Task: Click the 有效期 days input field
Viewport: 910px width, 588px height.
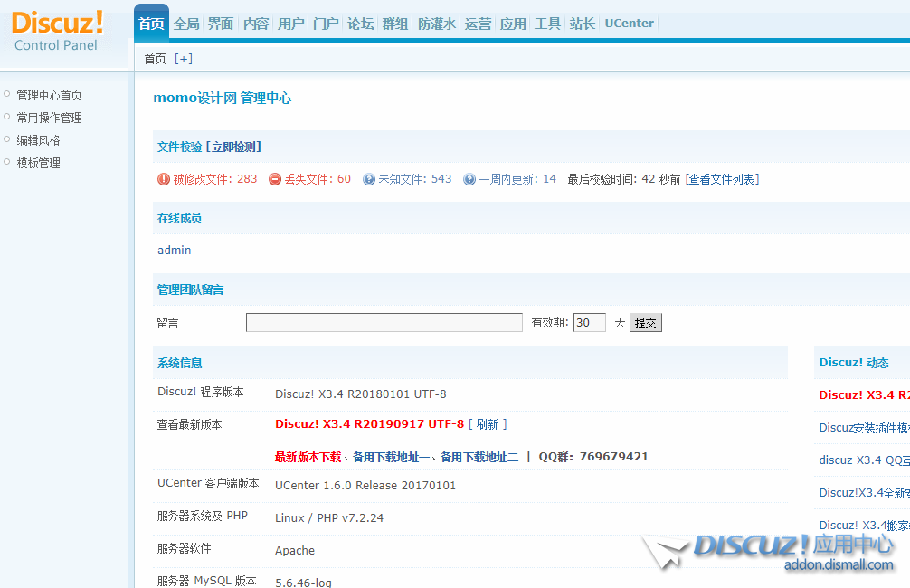Action: (590, 323)
